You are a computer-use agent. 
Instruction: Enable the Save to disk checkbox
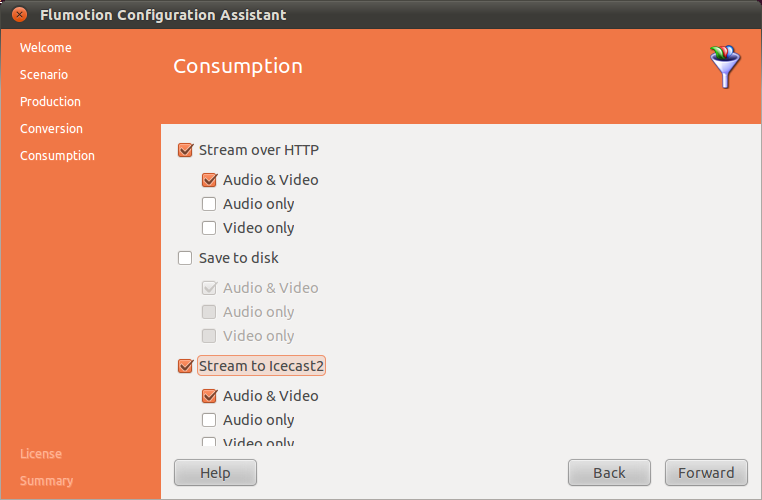click(185, 259)
